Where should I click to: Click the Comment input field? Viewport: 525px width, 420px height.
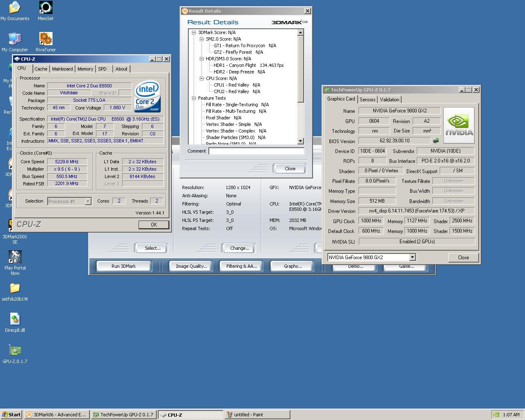tap(256, 151)
